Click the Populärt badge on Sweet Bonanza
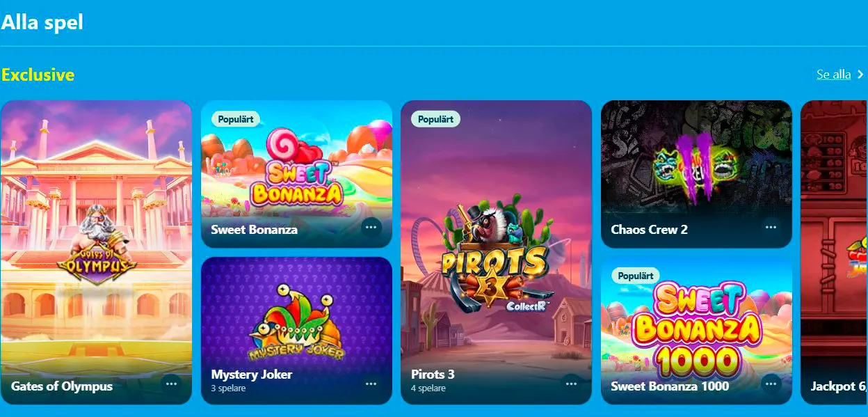The width and height of the screenshot is (868, 417). [x=236, y=119]
